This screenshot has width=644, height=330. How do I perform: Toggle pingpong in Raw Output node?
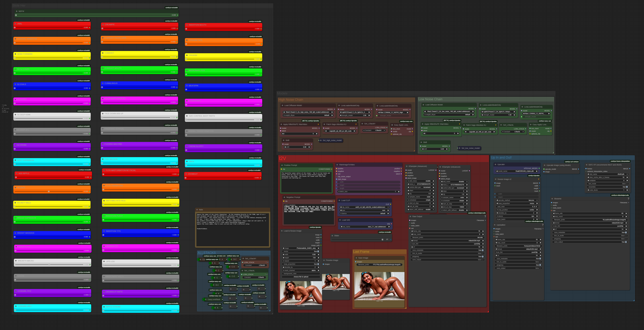[x=482, y=256]
